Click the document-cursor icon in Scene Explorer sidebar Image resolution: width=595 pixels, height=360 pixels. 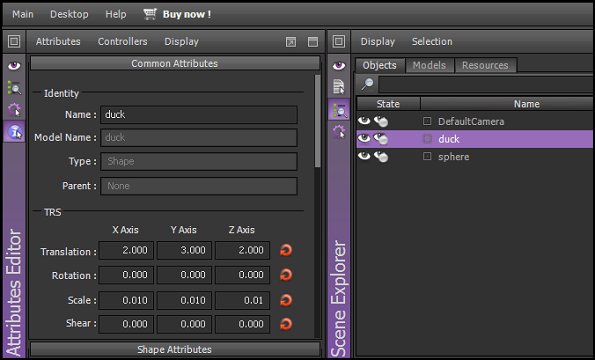(339, 86)
